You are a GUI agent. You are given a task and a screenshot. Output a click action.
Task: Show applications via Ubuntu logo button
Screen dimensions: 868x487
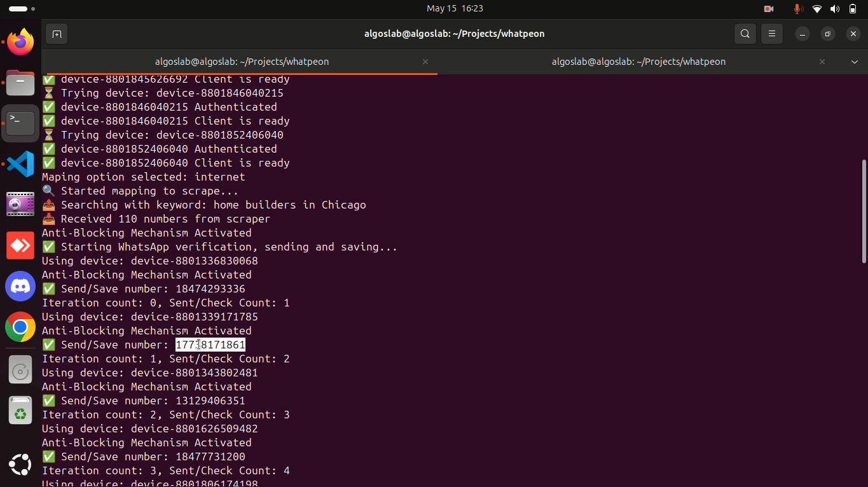click(20, 465)
